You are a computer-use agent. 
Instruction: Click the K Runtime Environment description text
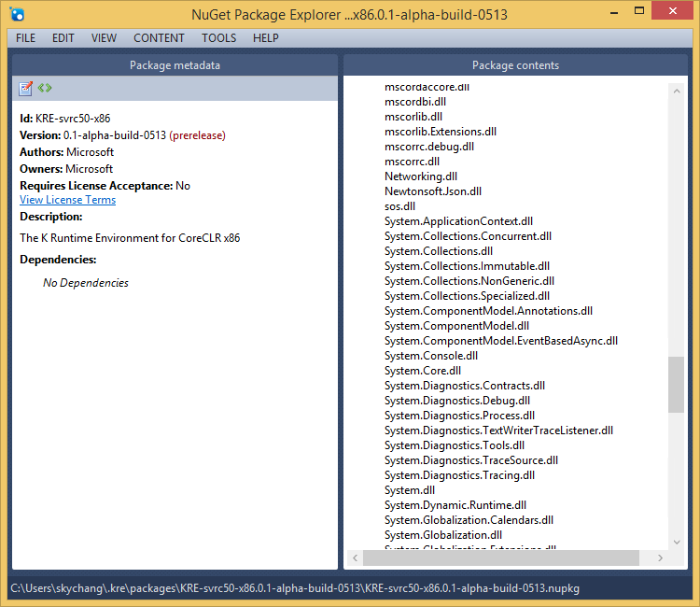click(x=130, y=238)
